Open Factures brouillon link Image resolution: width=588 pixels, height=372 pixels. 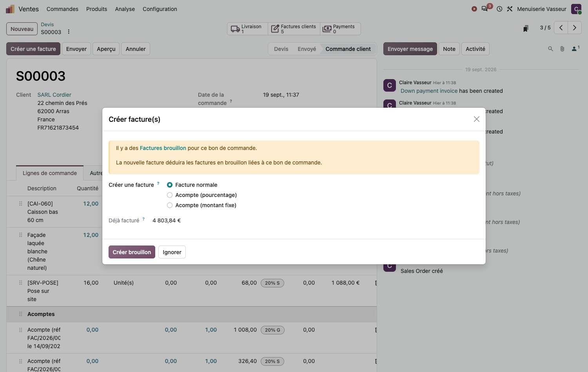tap(163, 148)
